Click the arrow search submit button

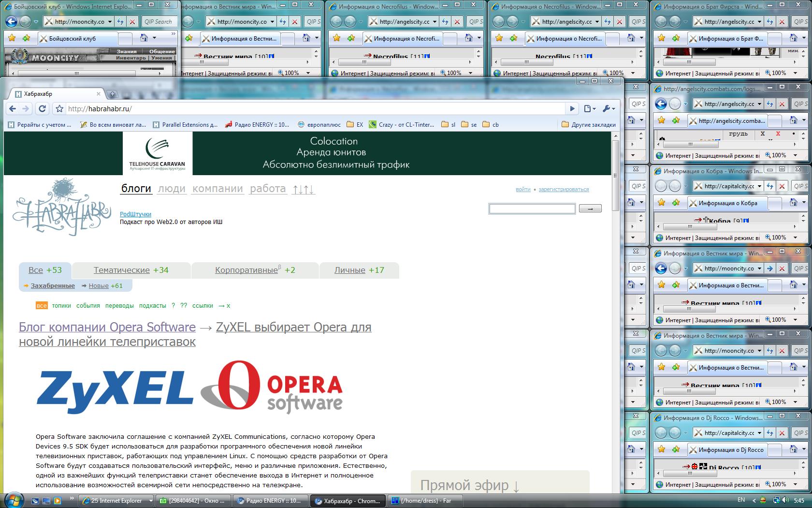[590, 209]
